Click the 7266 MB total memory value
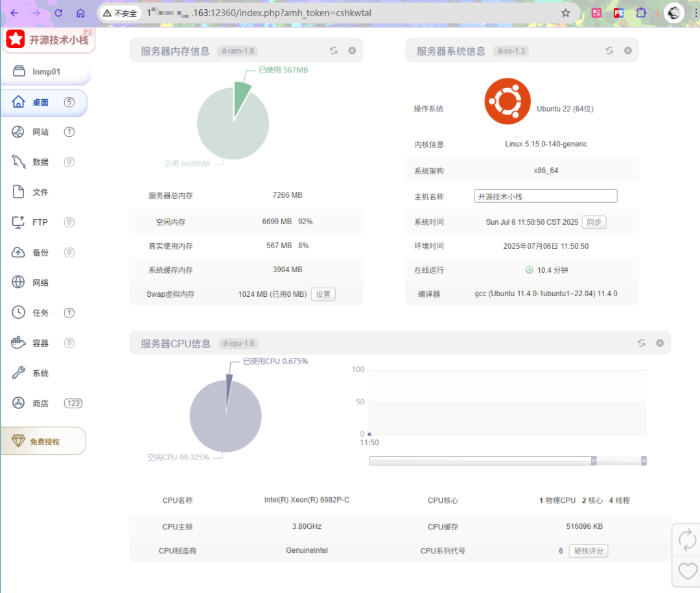 (x=288, y=195)
